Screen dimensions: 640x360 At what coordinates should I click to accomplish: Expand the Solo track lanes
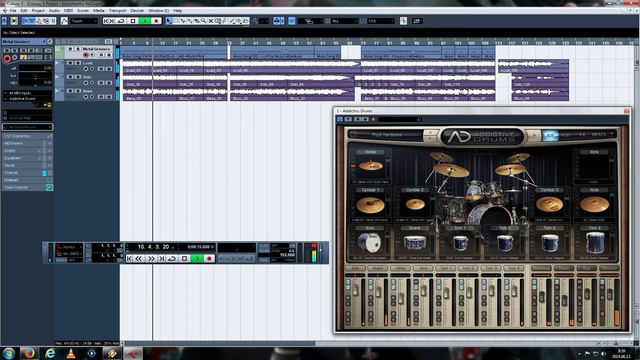coord(58,77)
